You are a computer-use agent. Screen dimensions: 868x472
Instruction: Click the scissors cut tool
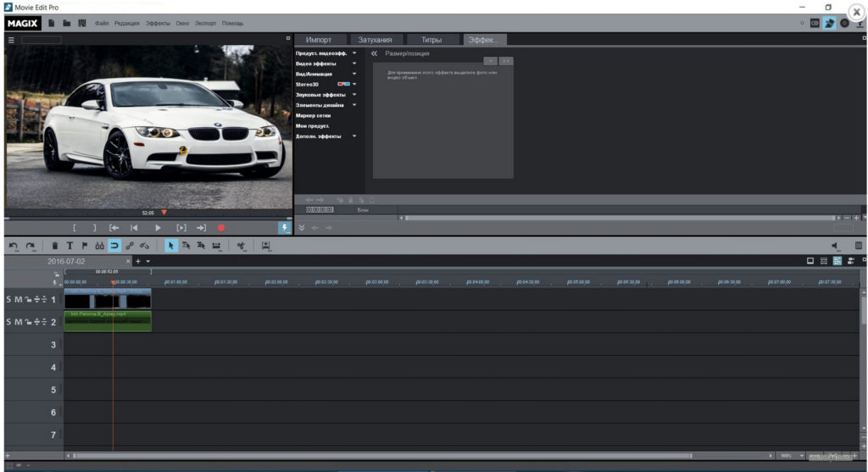pos(242,246)
